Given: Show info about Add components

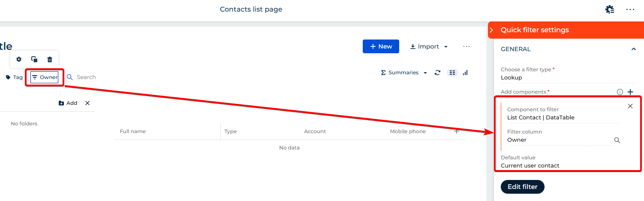Looking at the screenshot, I should click(x=620, y=92).
